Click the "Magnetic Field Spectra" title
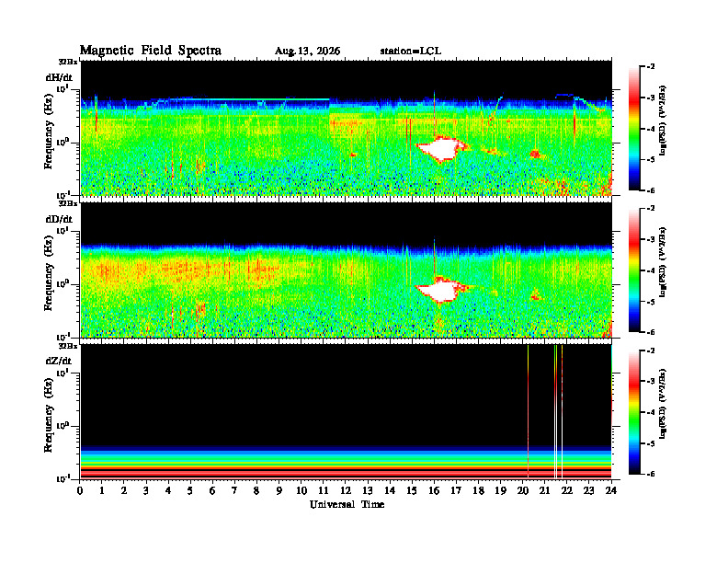 click(151, 51)
